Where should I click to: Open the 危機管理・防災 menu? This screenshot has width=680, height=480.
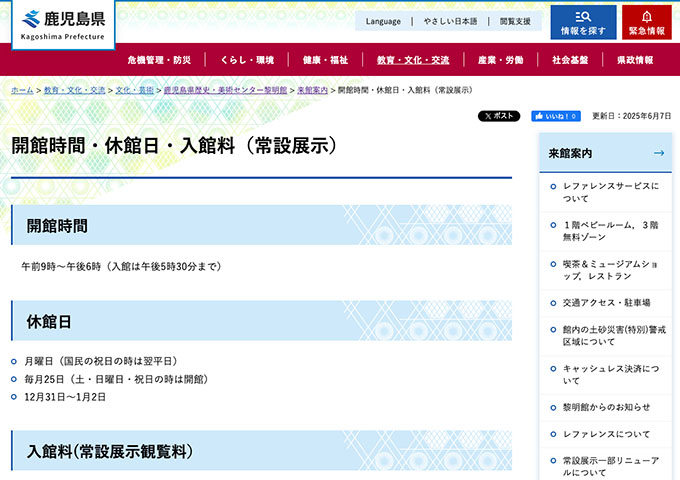point(158,60)
